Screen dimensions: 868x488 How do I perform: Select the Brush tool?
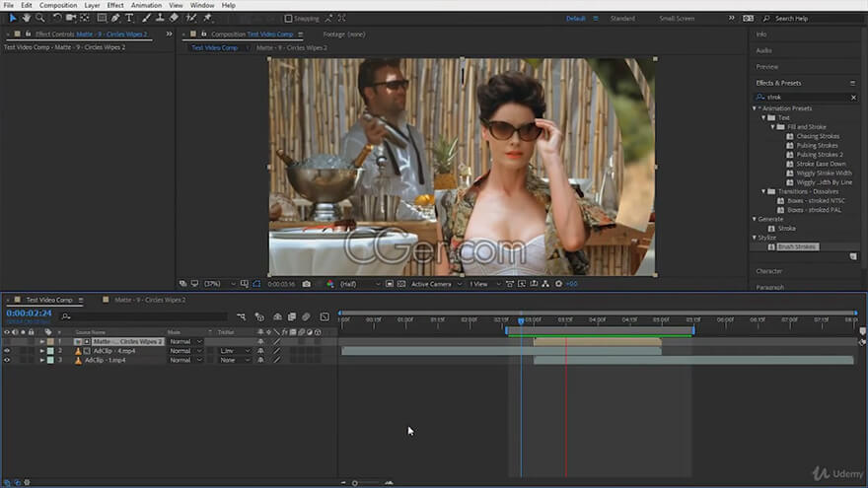click(x=146, y=19)
